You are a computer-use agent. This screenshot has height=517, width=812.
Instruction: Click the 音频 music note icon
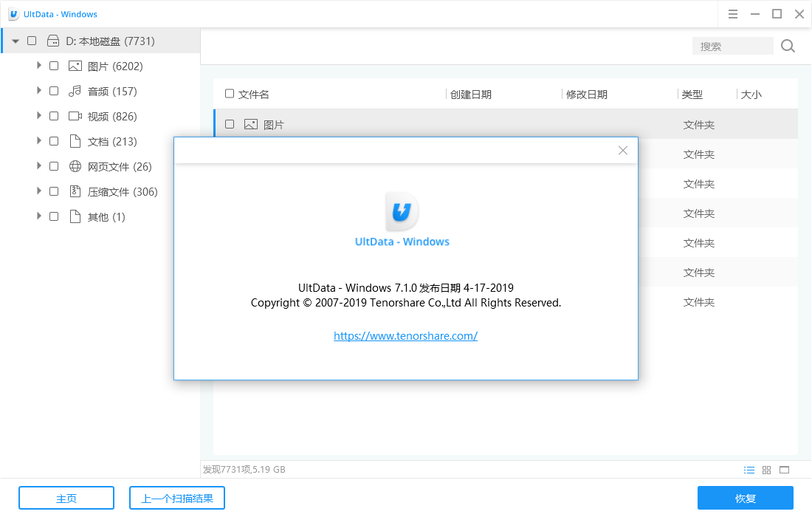click(75, 91)
